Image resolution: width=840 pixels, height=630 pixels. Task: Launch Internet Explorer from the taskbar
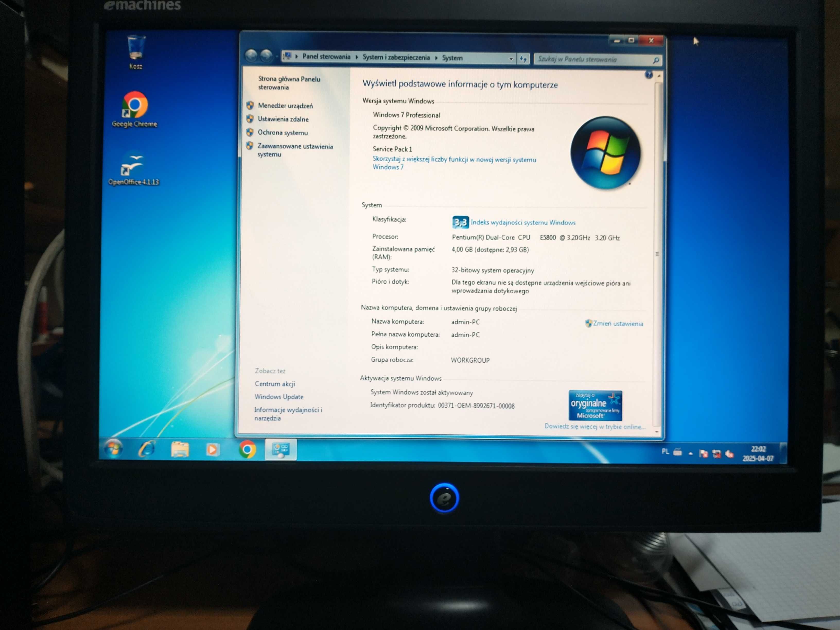point(147,449)
